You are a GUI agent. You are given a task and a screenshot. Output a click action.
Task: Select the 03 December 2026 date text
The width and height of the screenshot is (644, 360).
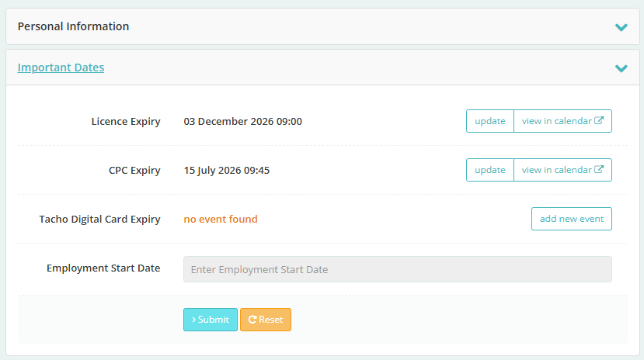coord(242,122)
